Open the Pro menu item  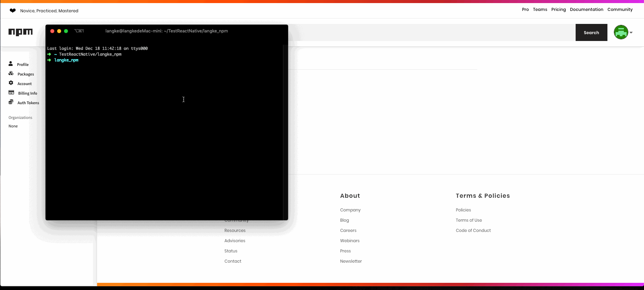(x=525, y=10)
